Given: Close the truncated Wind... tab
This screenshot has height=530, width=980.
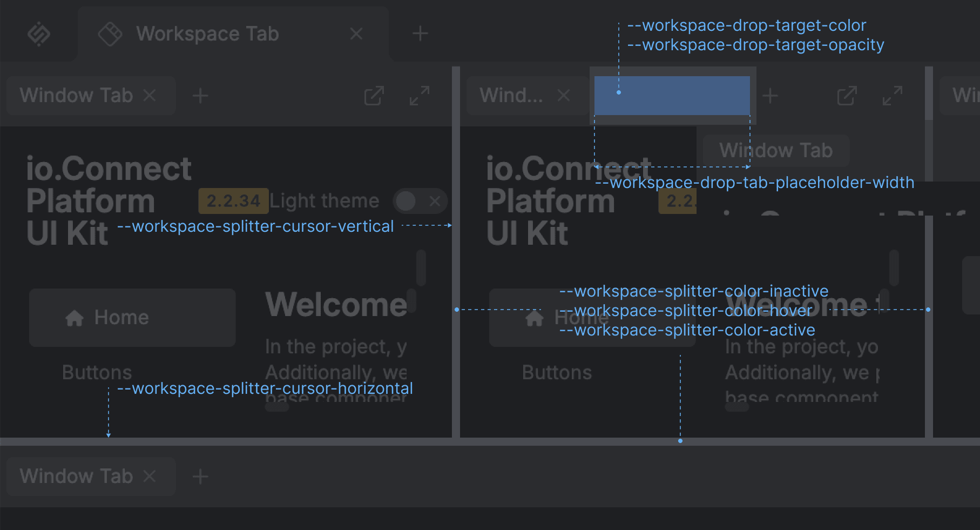Looking at the screenshot, I should coord(564,96).
